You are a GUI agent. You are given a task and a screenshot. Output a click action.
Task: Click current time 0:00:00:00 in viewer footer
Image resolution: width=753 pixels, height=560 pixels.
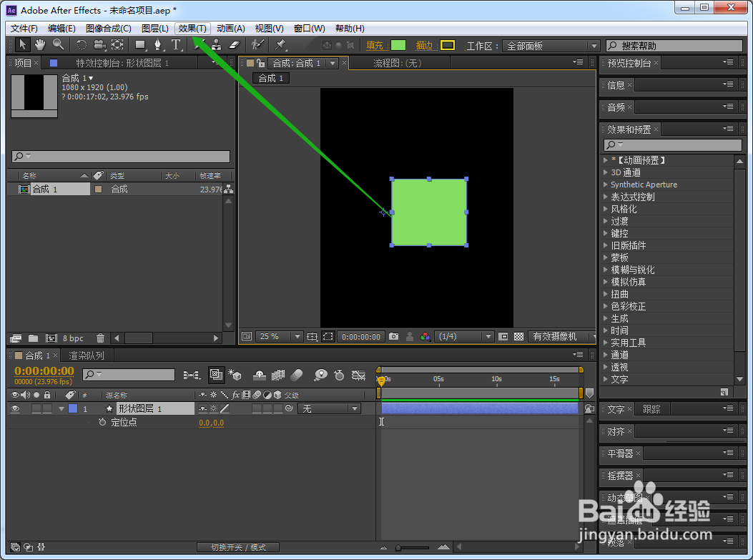coord(360,337)
